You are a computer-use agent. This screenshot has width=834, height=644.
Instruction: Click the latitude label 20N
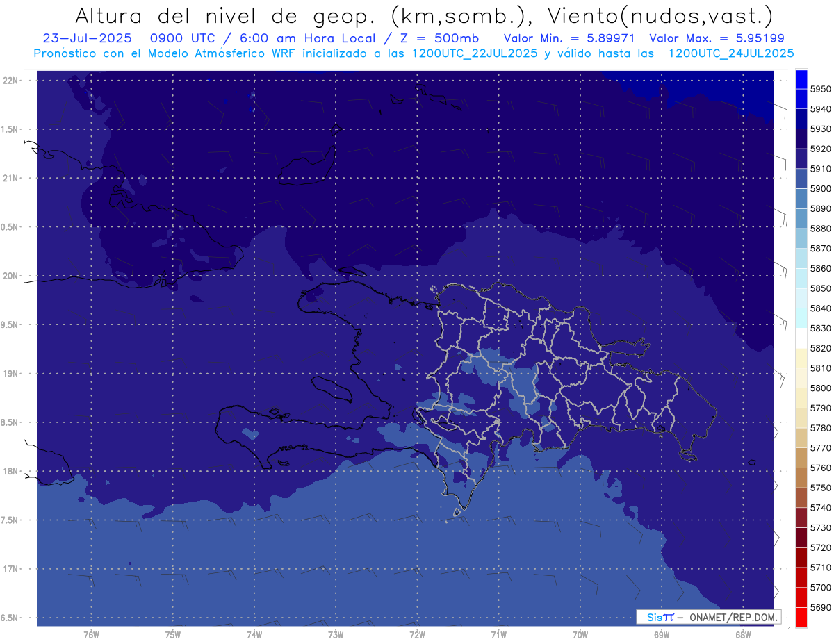tap(11, 276)
